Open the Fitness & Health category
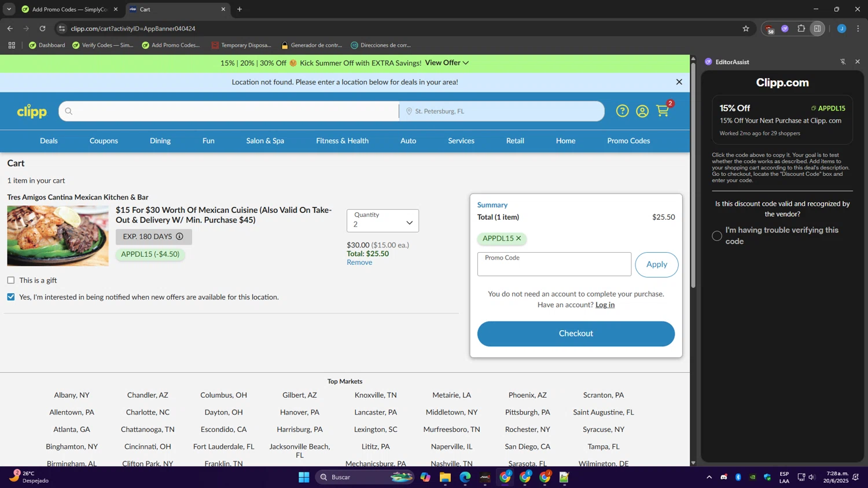Screen dimensions: 868x488 coord(342,141)
